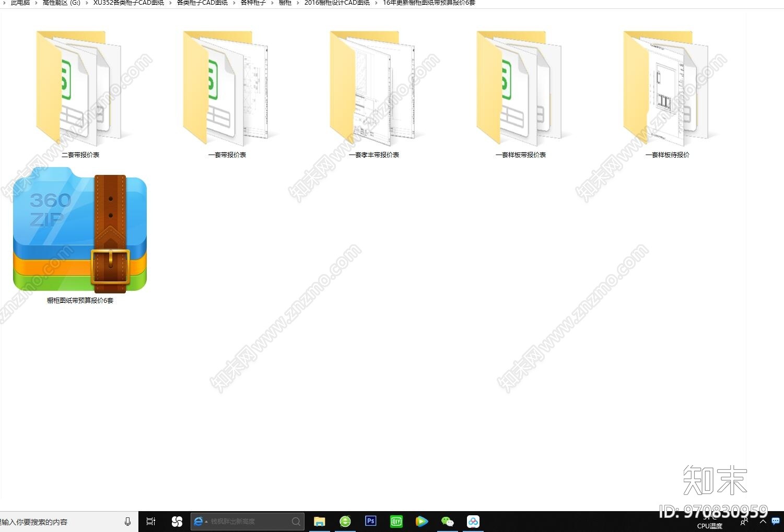Open the iQIYI app on the taskbar

click(396, 521)
